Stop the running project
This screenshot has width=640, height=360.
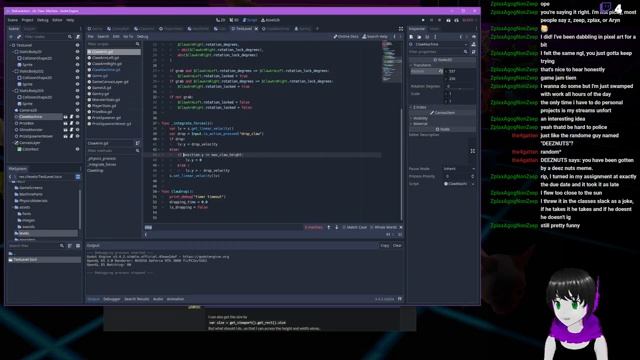(x=440, y=20)
